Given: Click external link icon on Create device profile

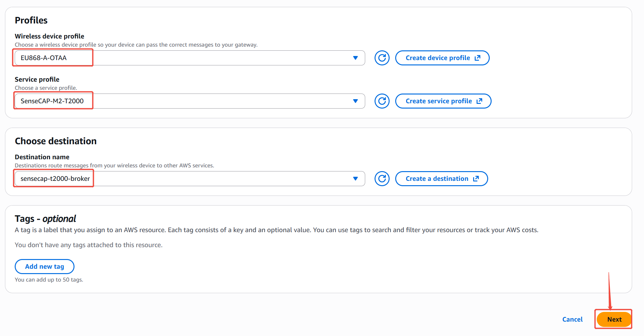Looking at the screenshot, I should tap(478, 58).
